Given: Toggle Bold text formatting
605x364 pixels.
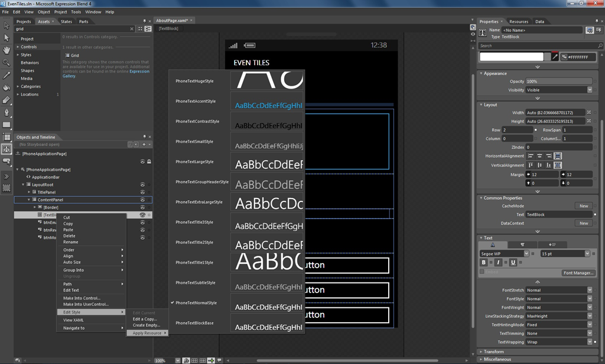Looking at the screenshot, I should point(484,262).
